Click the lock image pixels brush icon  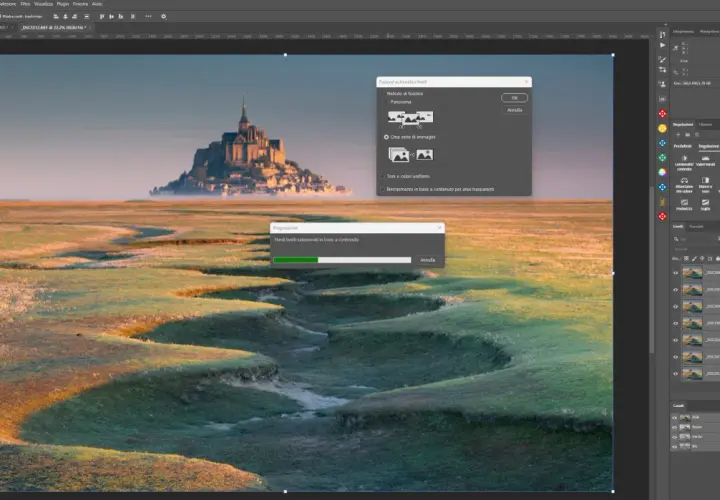coord(694,258)
